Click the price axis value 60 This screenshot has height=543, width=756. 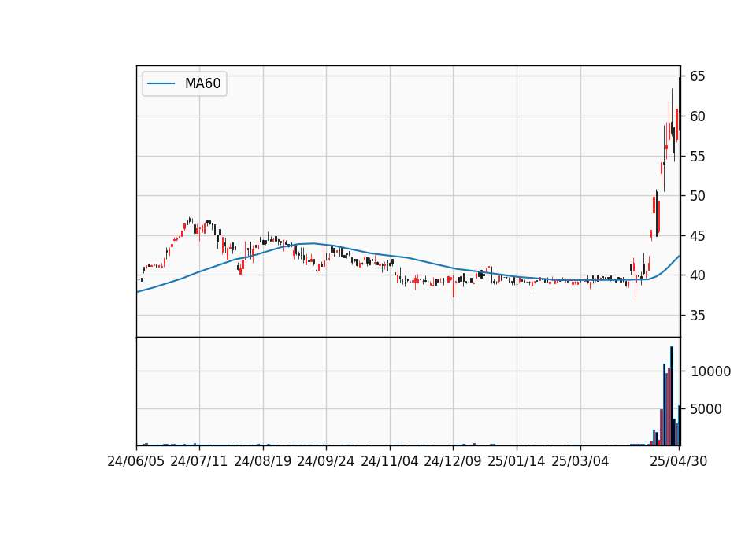tap(697, 116)
